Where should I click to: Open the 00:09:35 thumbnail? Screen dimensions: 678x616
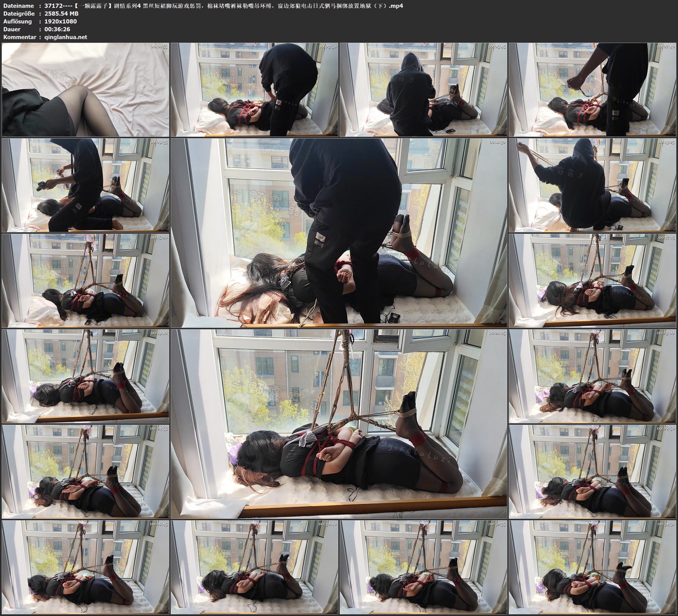85,185
